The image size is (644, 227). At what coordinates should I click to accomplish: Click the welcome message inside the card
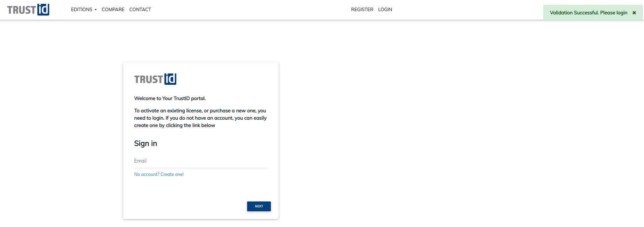(170, 98)
